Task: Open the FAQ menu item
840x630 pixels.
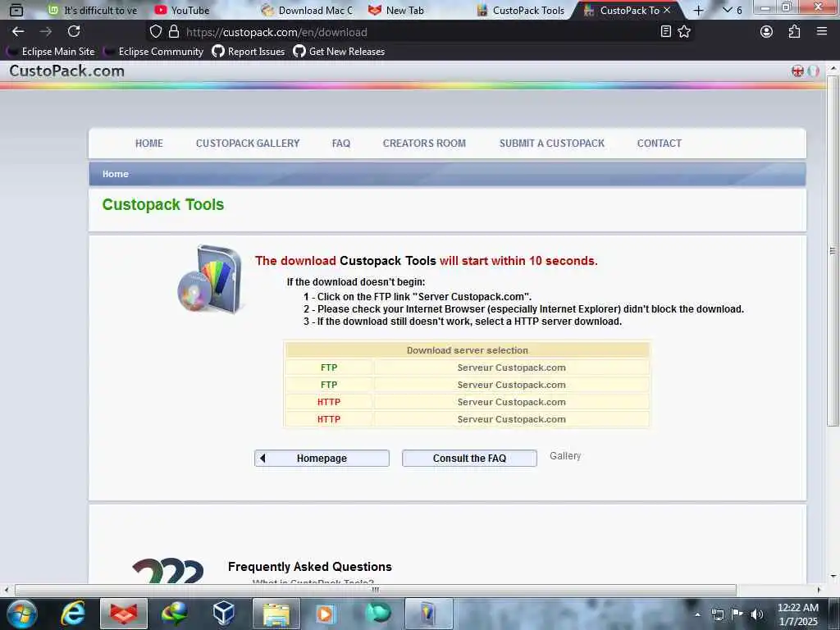Action: 340,143
